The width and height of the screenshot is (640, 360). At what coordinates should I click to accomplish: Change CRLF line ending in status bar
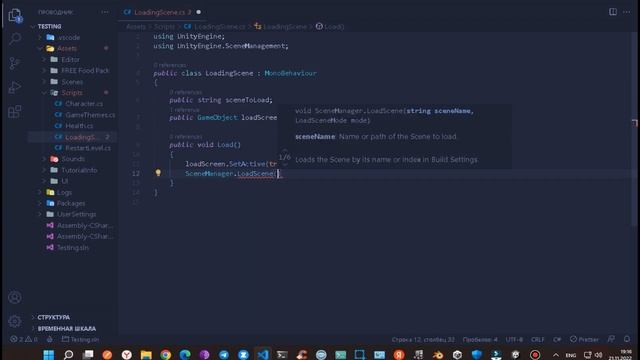click(538, 339)
